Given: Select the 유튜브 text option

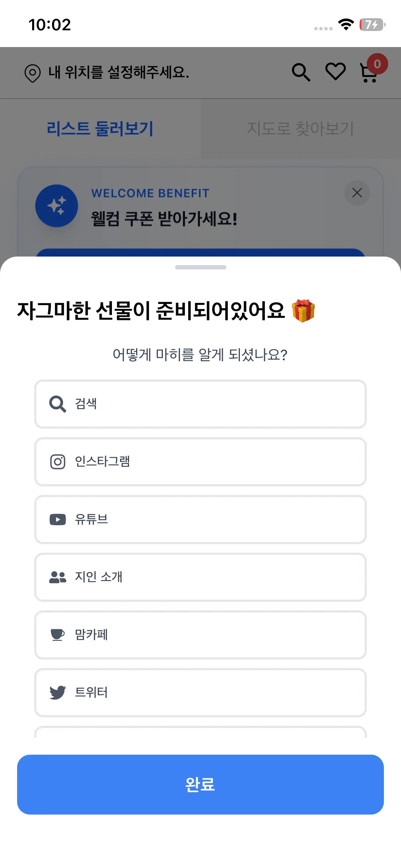Looking at the screenshot, I should coord(92,520).
